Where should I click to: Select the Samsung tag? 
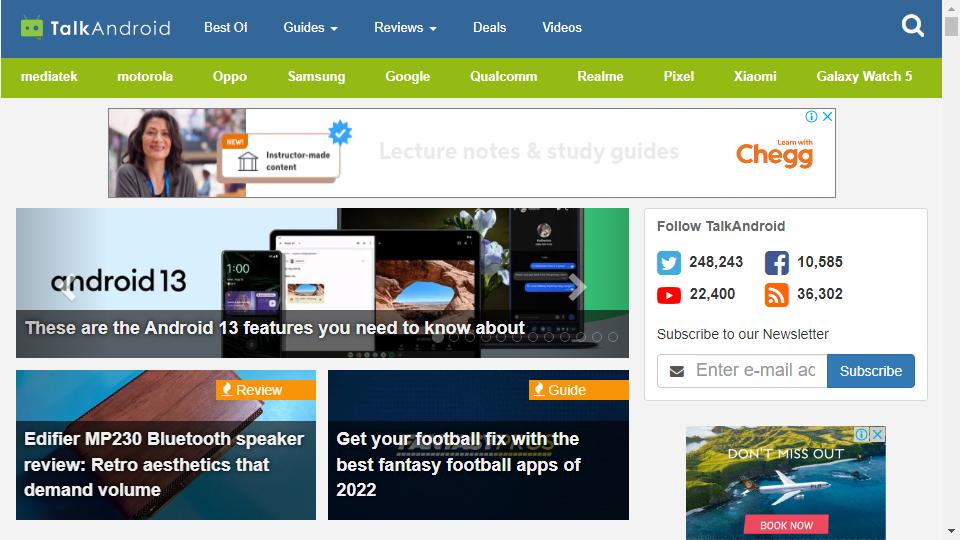317,77
